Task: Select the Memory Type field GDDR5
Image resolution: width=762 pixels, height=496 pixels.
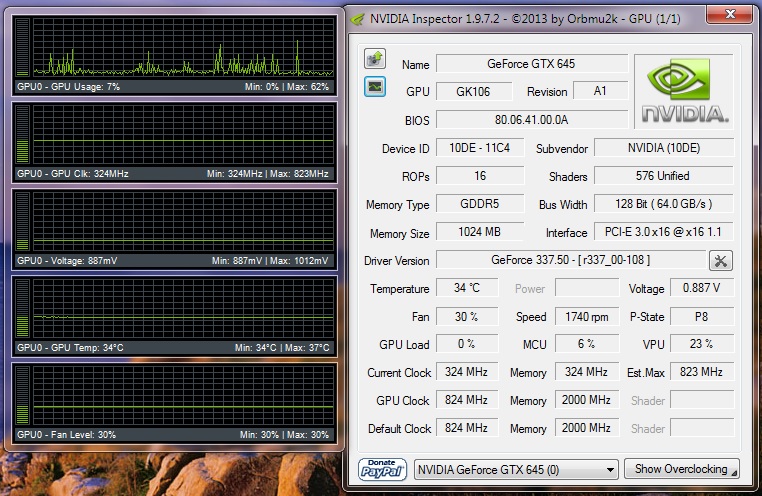Action: 480,204
